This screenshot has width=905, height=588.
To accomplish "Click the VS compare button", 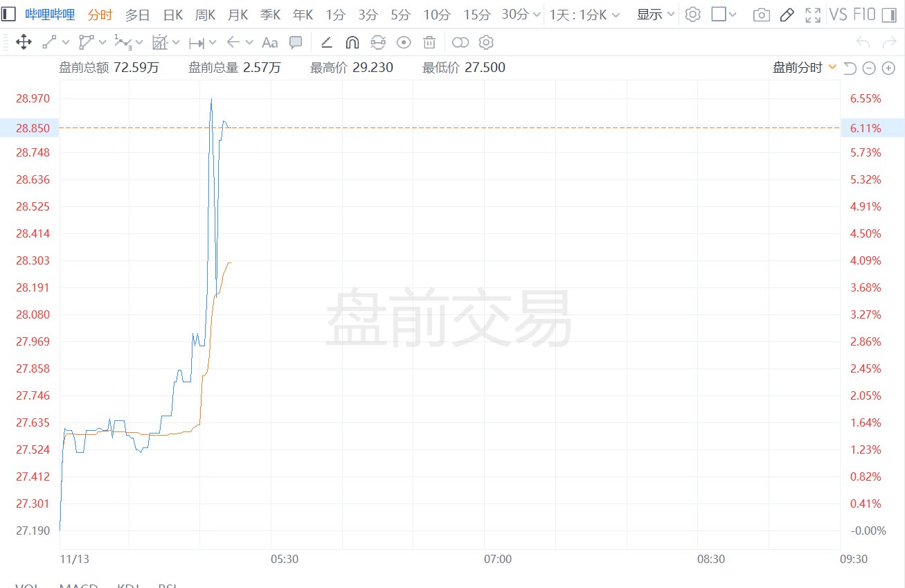I will [839, 15].
